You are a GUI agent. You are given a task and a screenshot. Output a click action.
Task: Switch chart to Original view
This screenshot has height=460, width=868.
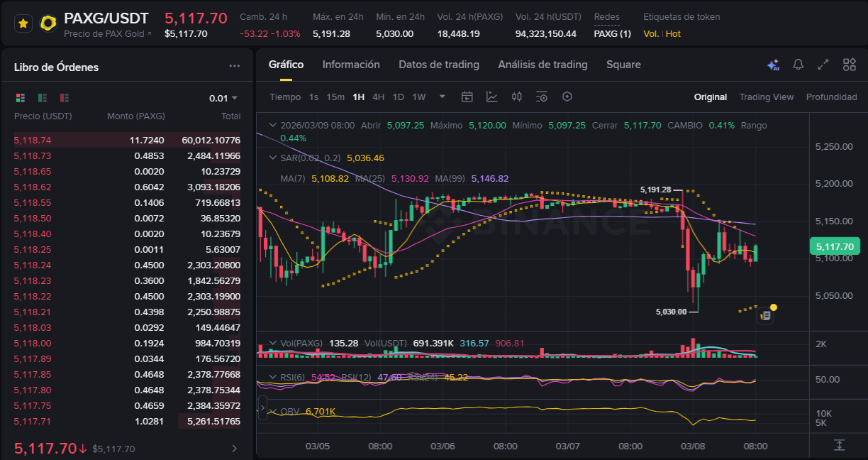[711, 97]
